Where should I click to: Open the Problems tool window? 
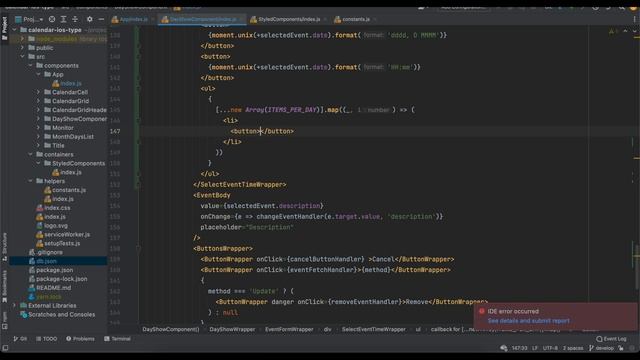click(80, 339)
